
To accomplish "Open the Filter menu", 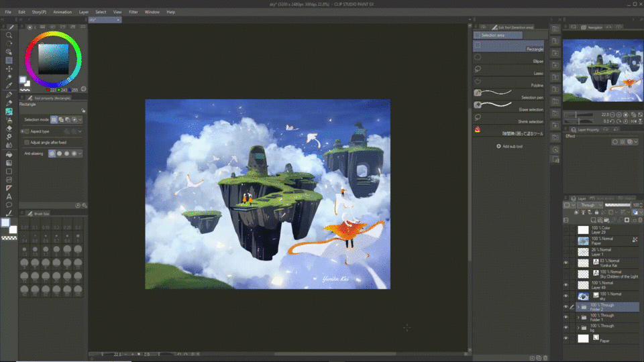I will (x=133, y=12).
